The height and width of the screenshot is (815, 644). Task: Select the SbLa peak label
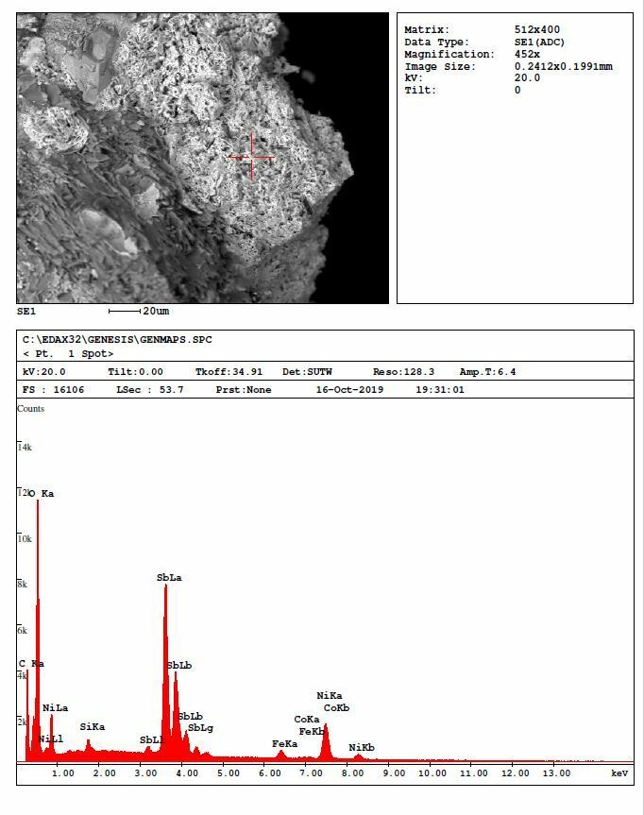(169, 577)
